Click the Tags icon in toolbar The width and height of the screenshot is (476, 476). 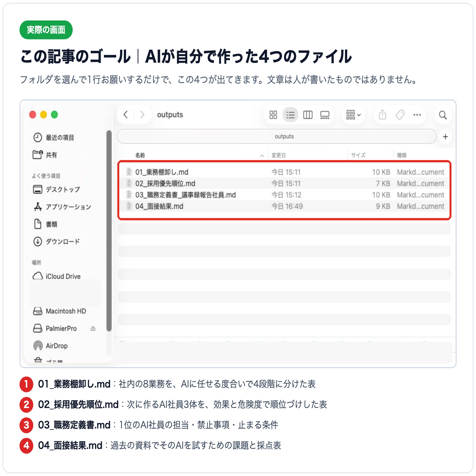coord(400,115)
